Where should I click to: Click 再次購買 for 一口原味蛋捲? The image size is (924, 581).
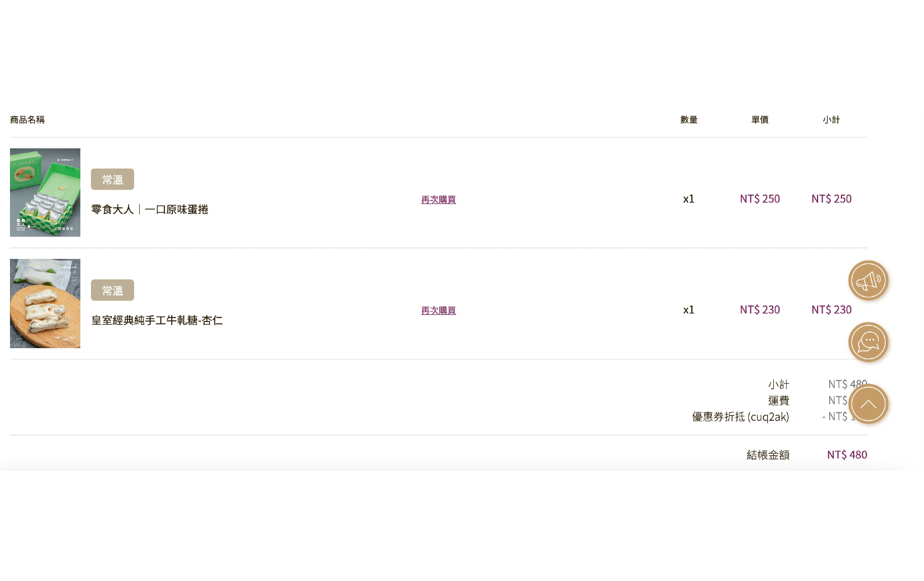[x=438, y=200]
